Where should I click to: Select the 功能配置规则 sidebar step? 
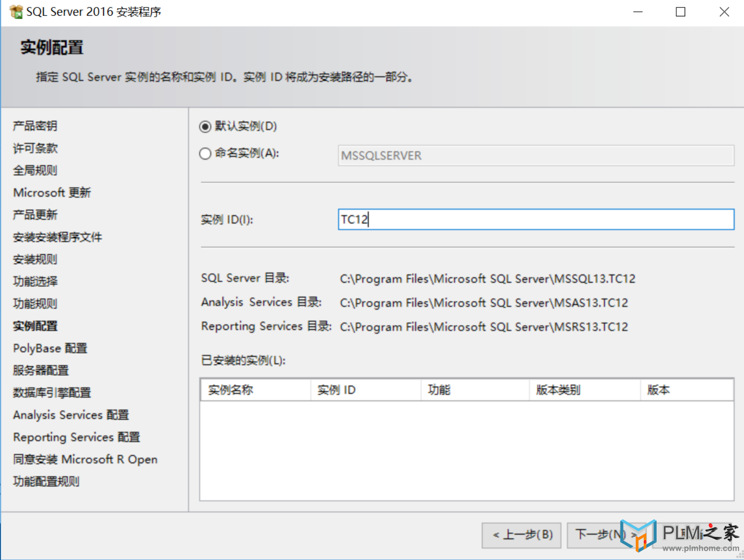(46, 481)
